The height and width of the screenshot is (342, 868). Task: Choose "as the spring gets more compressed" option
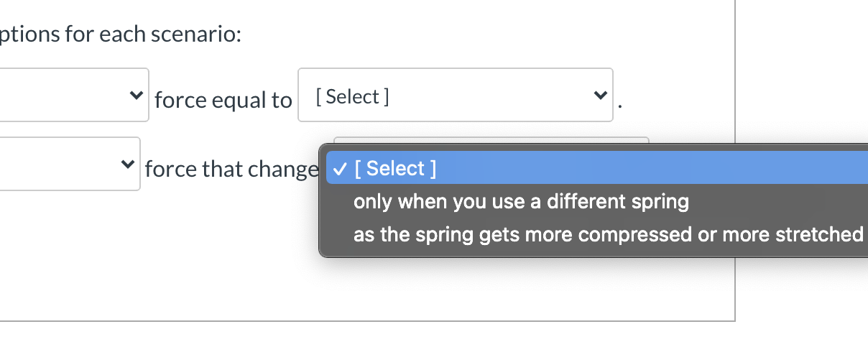pyautogui.click(x=608, y=235)
